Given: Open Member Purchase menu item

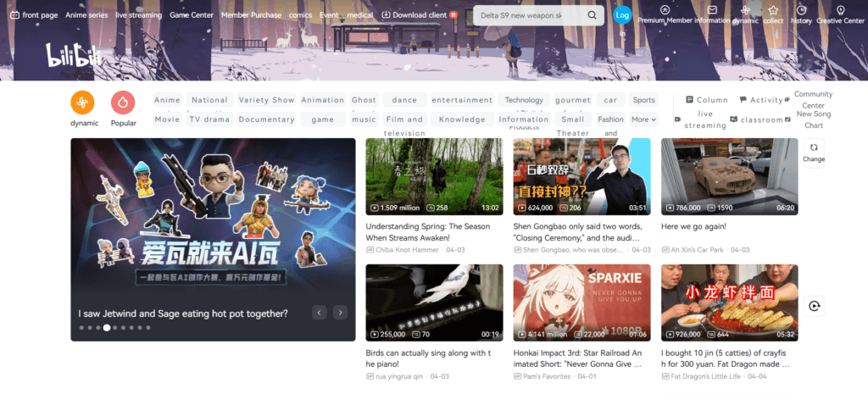Looking at the screenshot, I should (x=251, y=15).
